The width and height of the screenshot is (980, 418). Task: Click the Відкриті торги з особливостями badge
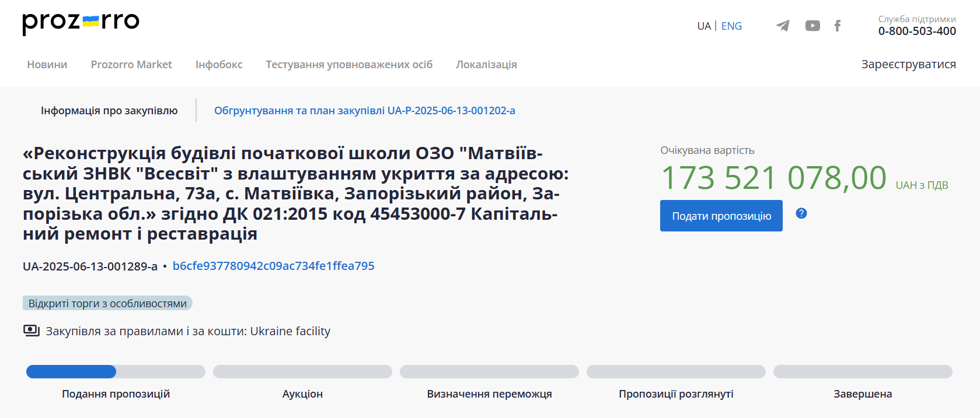107,303
